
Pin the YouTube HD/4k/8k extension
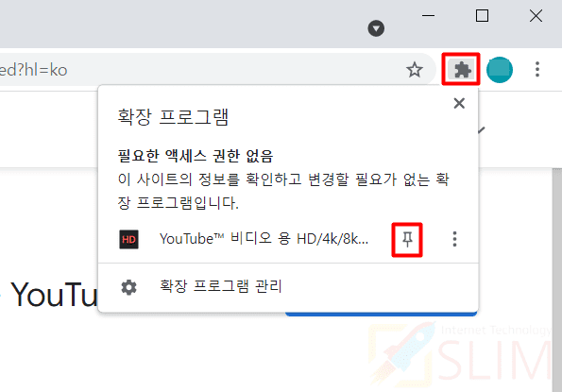(x=407, y=239)
